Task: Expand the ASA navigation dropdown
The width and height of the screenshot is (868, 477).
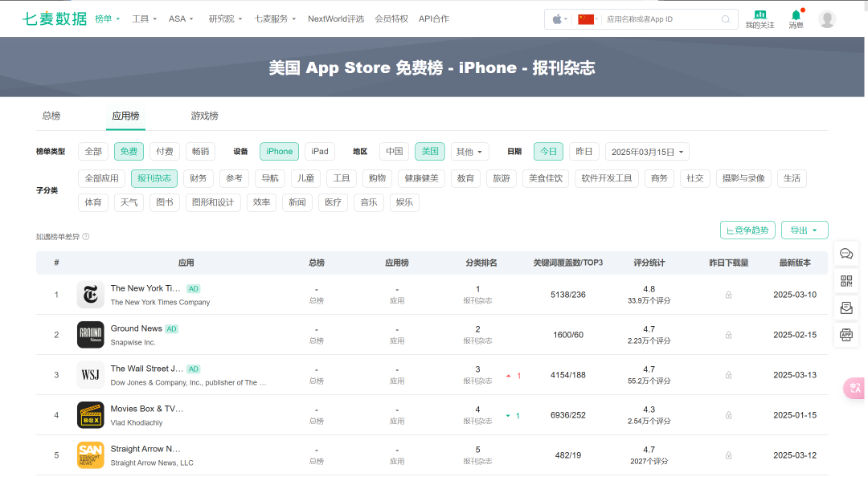Action: point(181,18)
